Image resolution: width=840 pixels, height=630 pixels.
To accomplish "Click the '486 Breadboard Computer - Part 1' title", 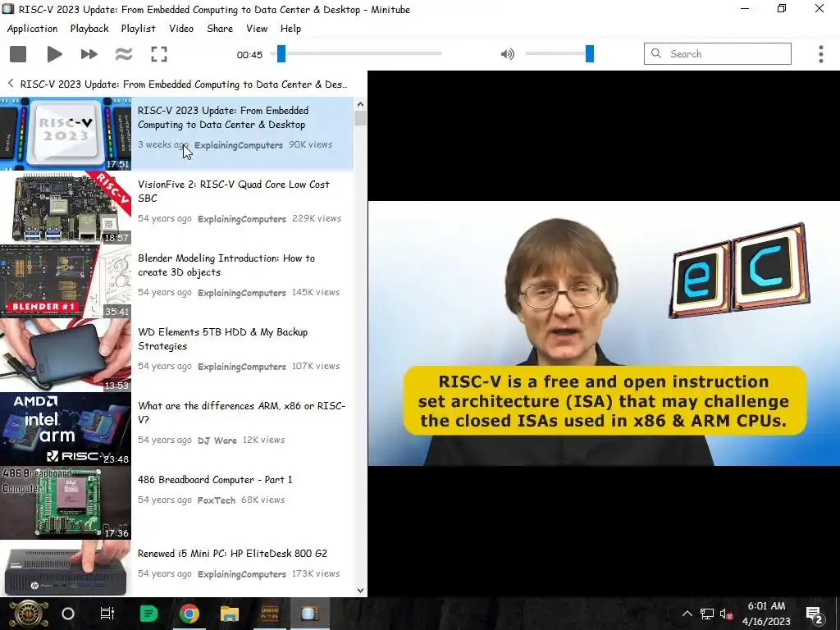I will point(215,479).
